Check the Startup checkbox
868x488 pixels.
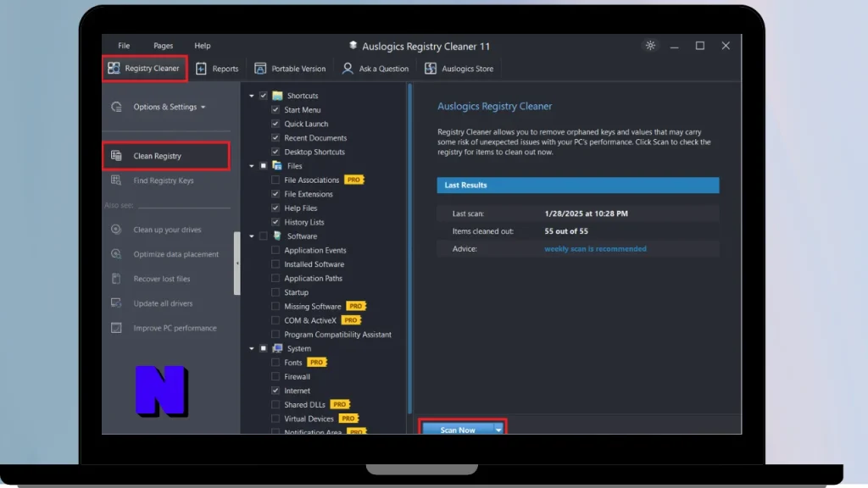(275, 292)
